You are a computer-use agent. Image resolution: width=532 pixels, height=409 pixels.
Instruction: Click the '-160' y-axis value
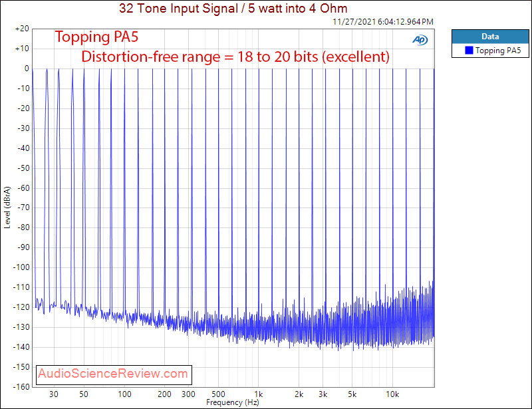point(21,387)
